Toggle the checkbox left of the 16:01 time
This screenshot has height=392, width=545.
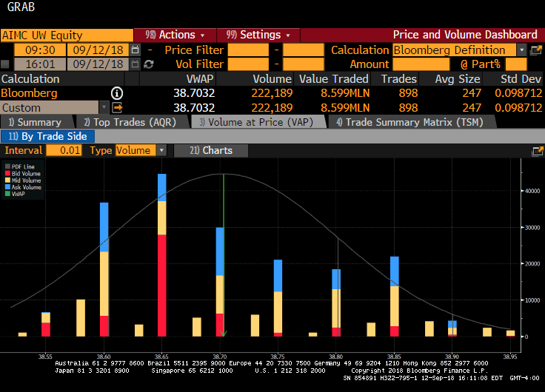pos(5,64)
